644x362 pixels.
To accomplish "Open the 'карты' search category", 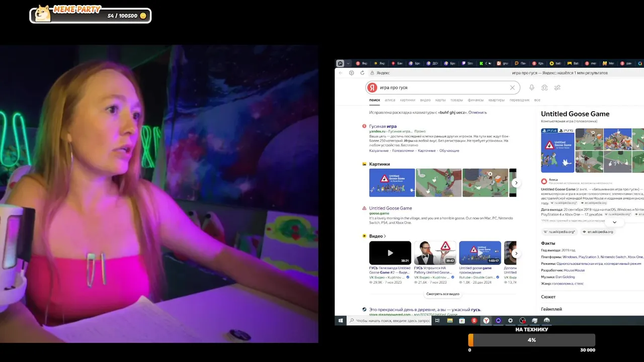I will click(440, 100).
